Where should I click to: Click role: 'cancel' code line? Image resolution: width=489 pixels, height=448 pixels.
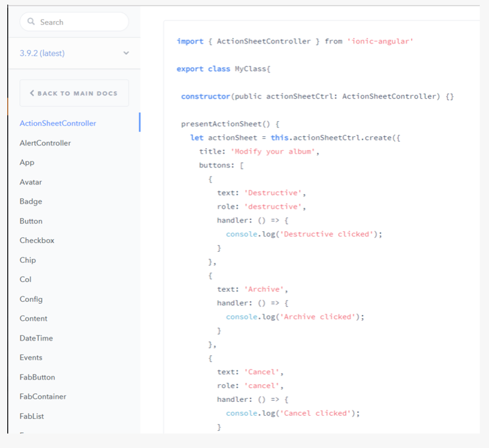pos(250,385)
